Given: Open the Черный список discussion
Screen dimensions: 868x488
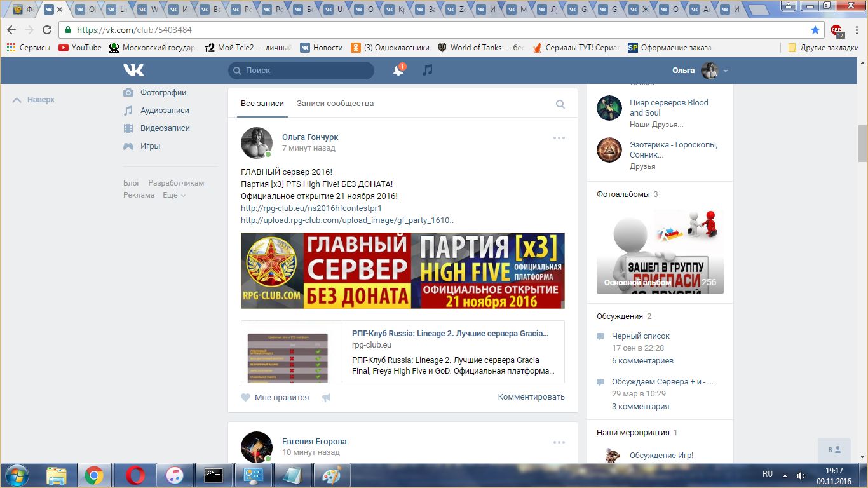Looking at the screenshot, I should 641,336.
